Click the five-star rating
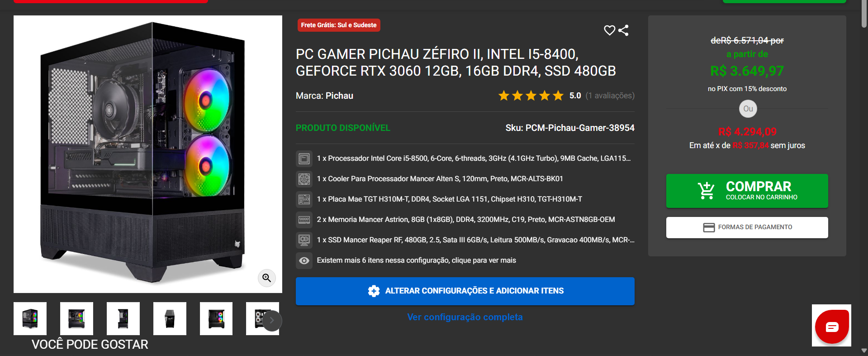 pos(531,96)
